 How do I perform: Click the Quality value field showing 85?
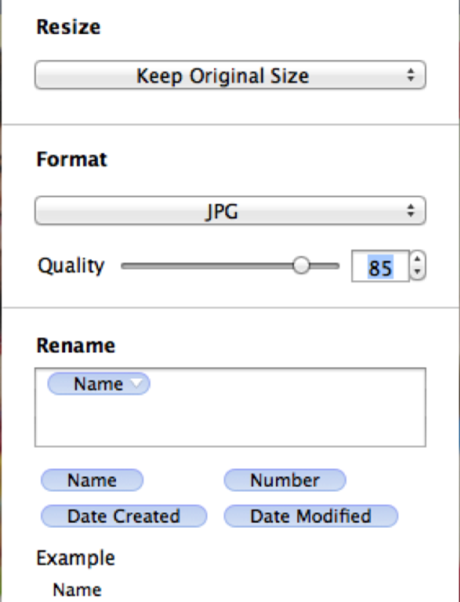click(x=380, y=266)
